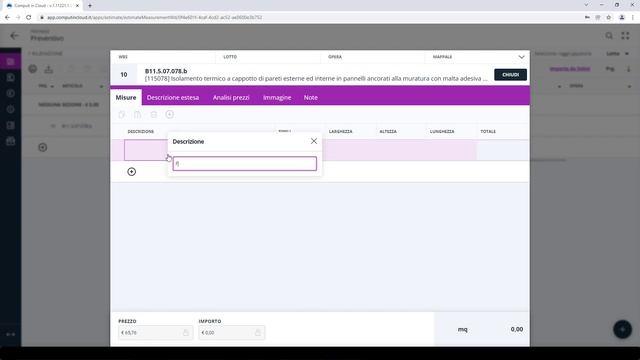Open a new browser tab
This screenshot has height=360, width=640.
coord(90,6)
